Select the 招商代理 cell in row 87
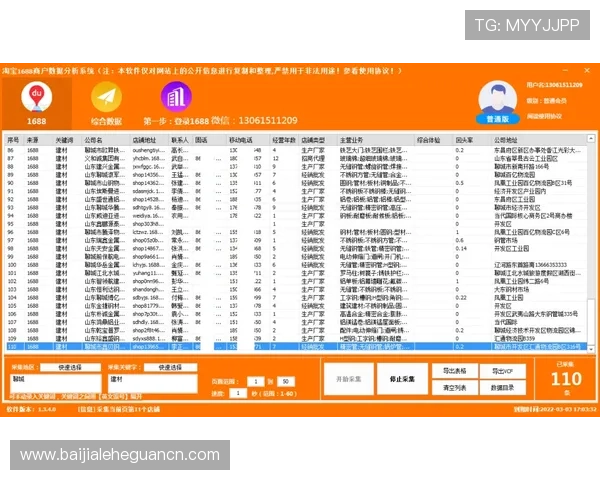Image resolution: width=600 pixels, height=480 pixels. coord(313,158)
